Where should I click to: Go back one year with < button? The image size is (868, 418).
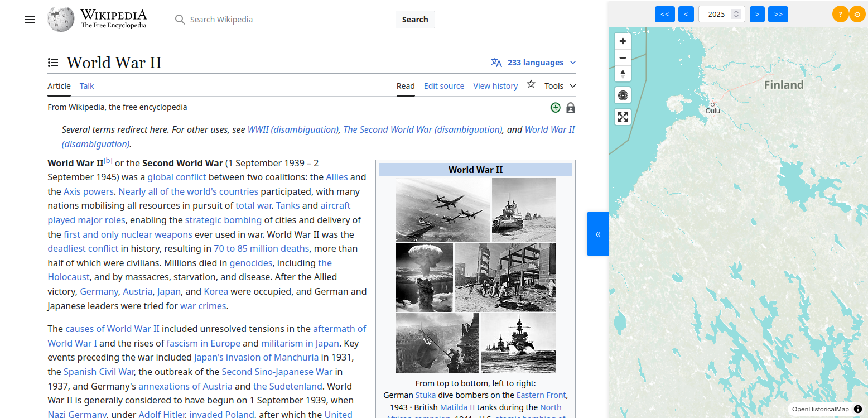(686, 14)
